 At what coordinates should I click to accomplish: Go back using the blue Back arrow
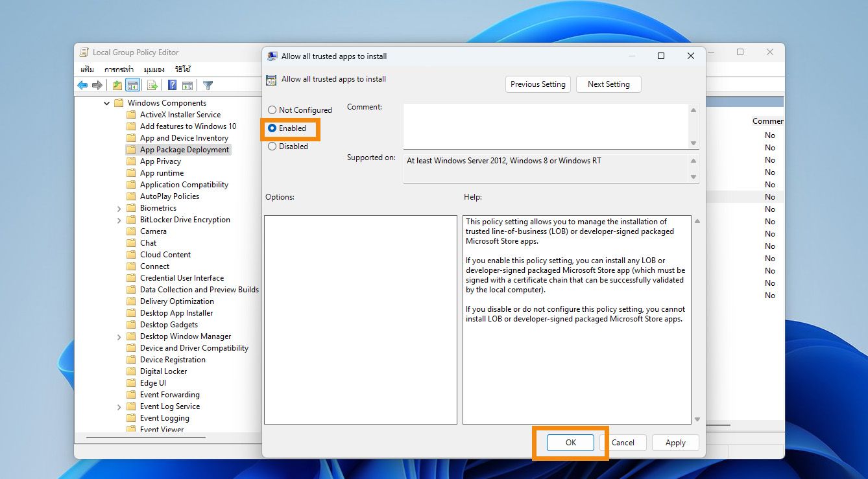(82, 85)
